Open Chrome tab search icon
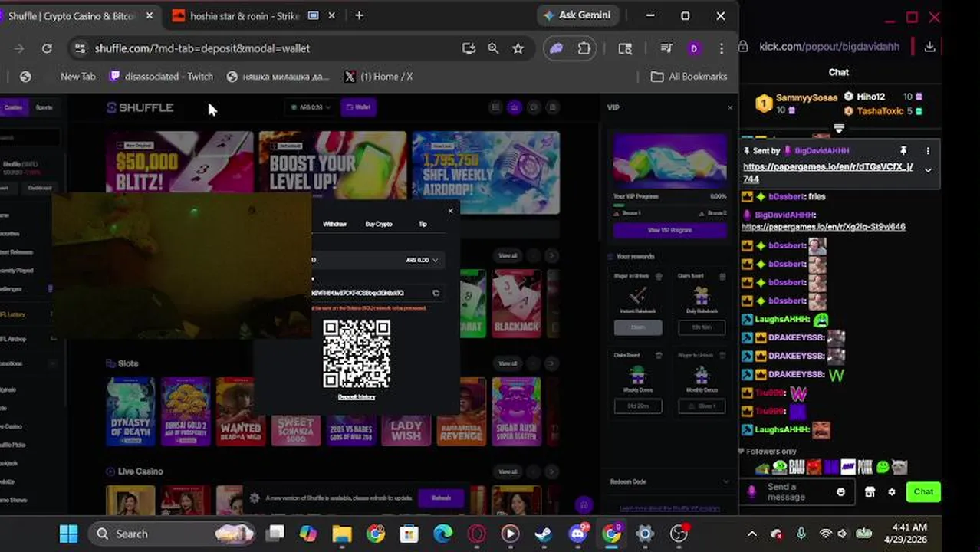980x552 pixels. point(625,48)
